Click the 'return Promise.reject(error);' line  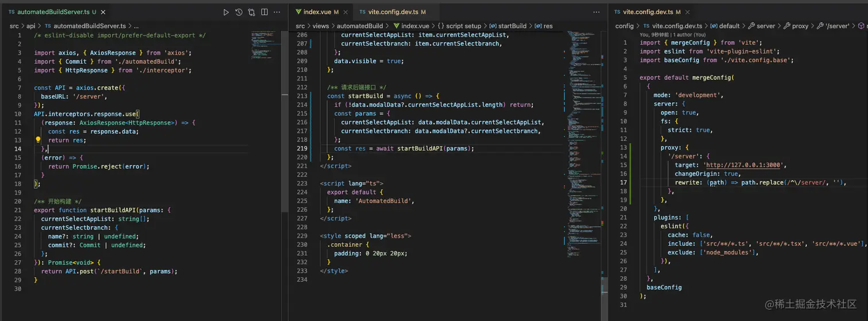[x=99, y=166]
